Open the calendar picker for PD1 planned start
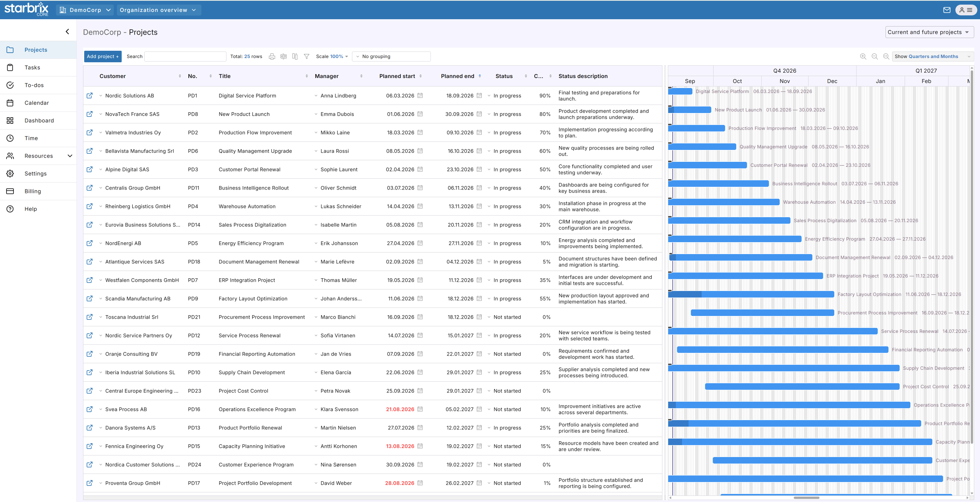980x502 pixels. (420, 96)
